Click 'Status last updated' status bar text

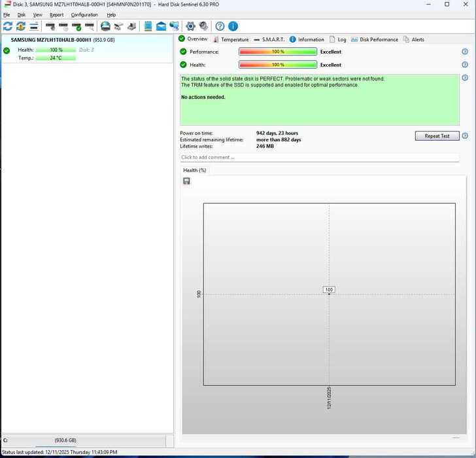coord(59,452)
